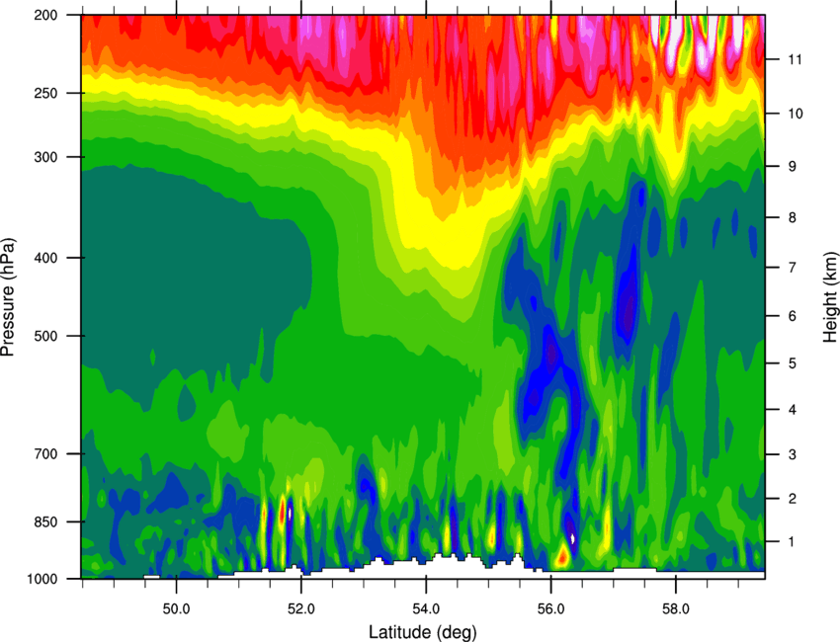Click the 8 km height tick label

click(793, 217)
